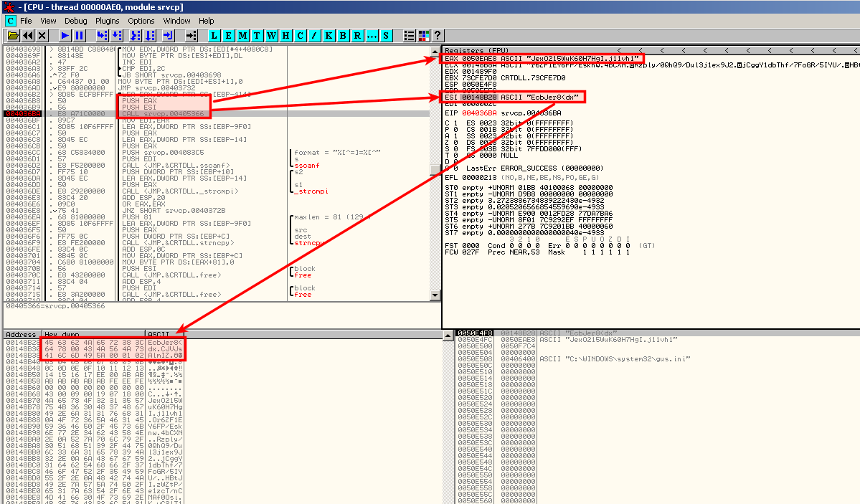Restart the debugged program via rewind icon

coord(28,35)
